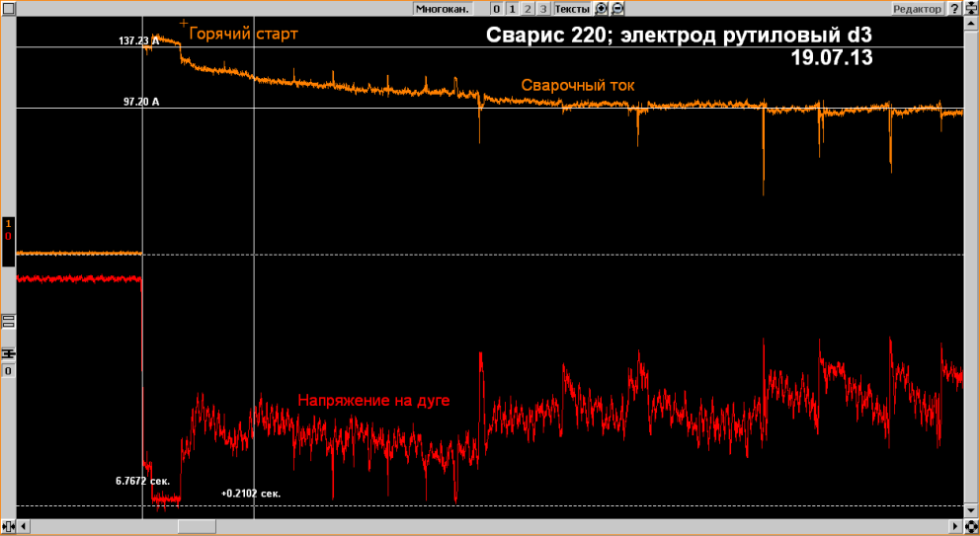Select channel 1 button in toolbar

512,9
